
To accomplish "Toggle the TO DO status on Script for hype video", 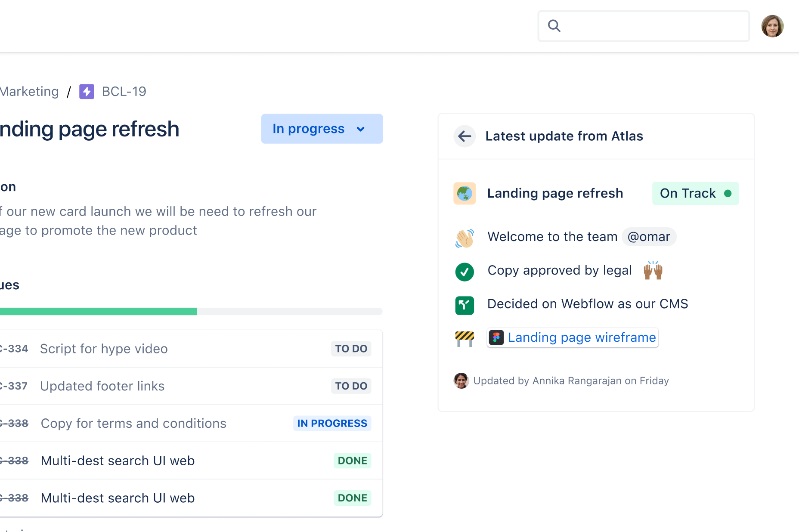I will click(351, 349).
